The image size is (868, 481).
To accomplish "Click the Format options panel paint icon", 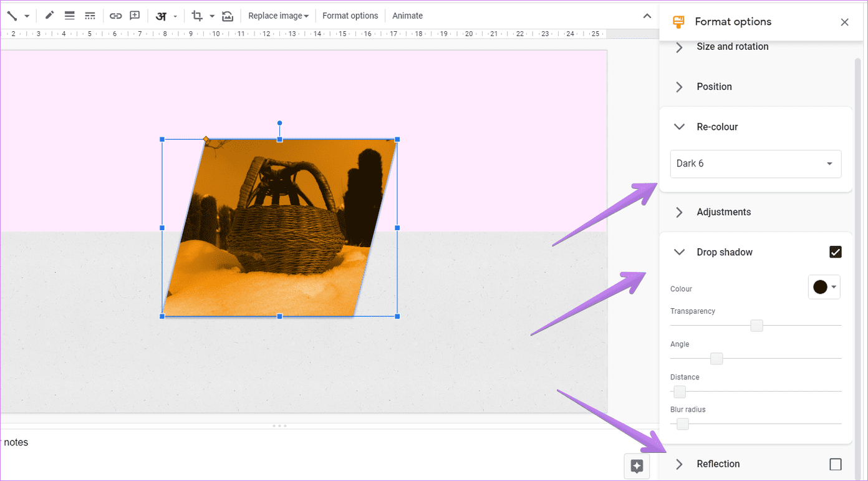I will (x=678, y=22).
